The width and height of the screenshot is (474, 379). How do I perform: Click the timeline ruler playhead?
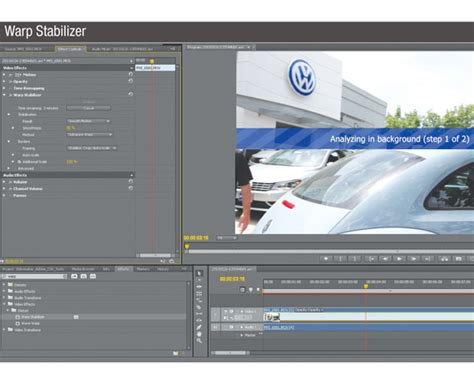(x=366, y=286)
